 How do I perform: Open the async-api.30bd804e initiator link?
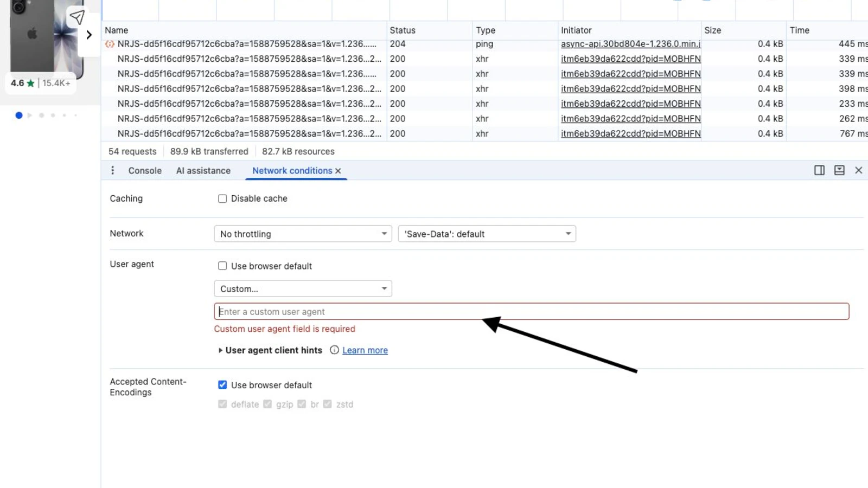[630, 44]
